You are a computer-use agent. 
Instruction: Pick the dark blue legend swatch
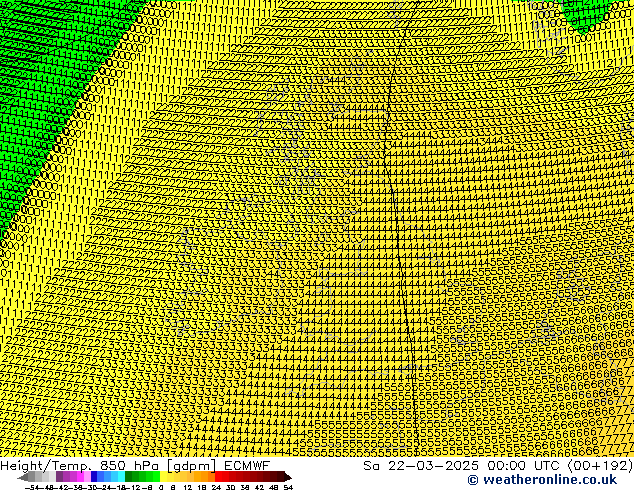click(95, 477)
